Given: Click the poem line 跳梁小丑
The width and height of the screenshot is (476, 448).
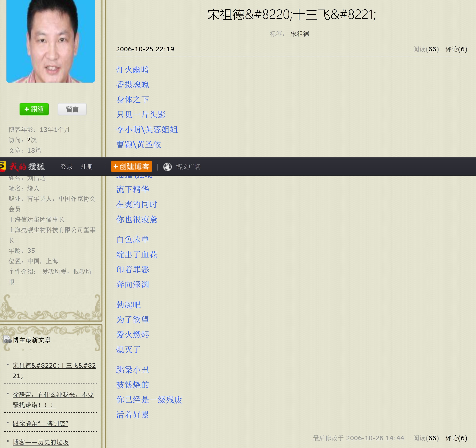Looking at the screenshot, I should [133, 370].
